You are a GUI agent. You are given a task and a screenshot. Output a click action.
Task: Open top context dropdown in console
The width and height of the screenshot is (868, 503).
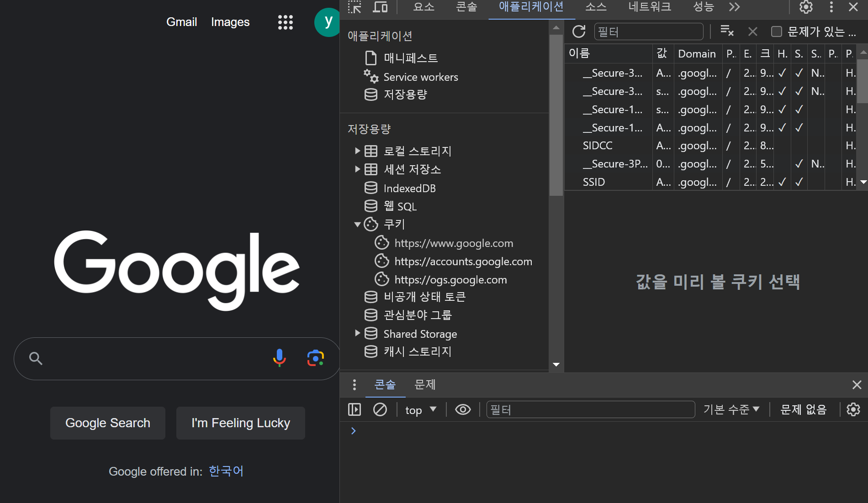(421, 409)
